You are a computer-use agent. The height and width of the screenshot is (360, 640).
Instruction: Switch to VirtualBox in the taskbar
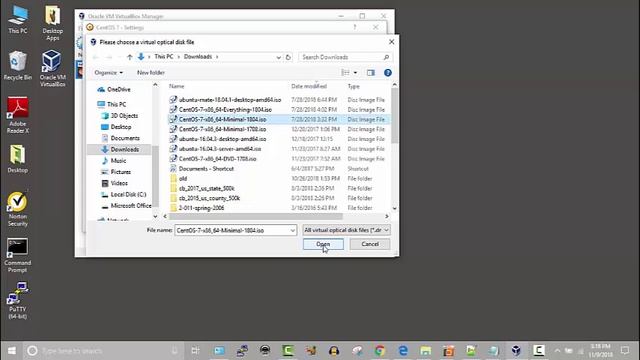click(x=516, y=351)
